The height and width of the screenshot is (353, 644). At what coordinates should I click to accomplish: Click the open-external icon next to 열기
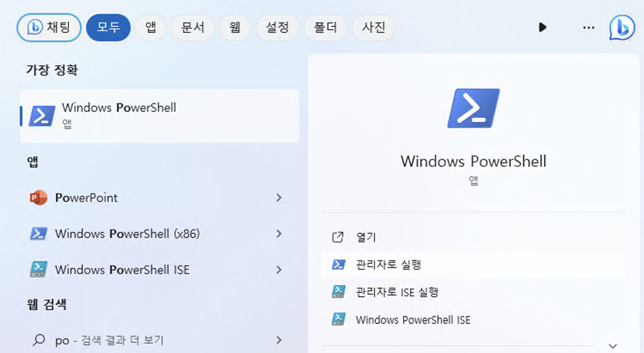[338, 237]
